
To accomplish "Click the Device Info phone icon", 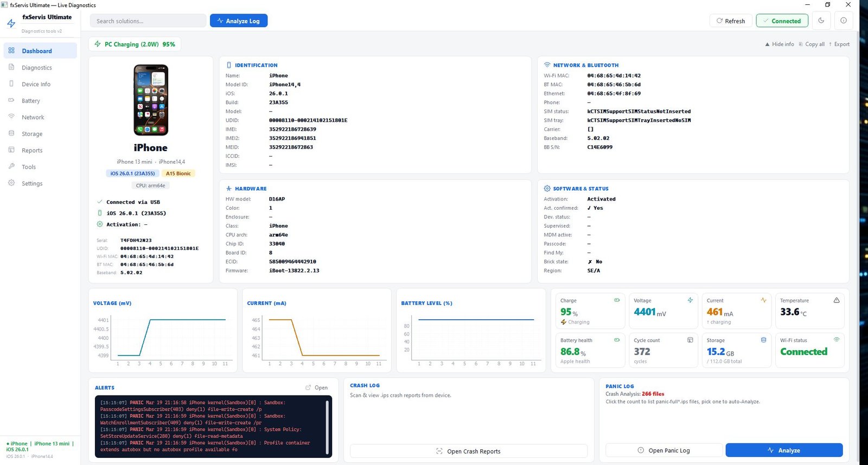I will (11, 83).
